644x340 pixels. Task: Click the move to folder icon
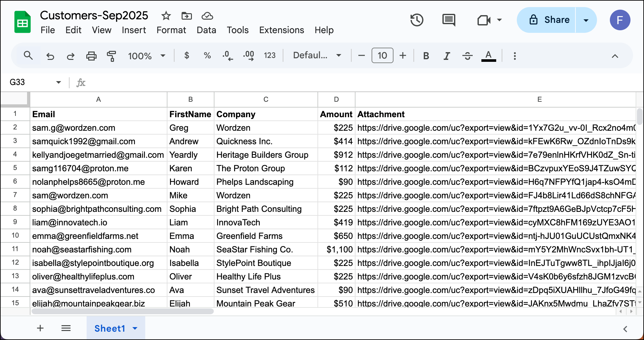(x=187, y=16)
